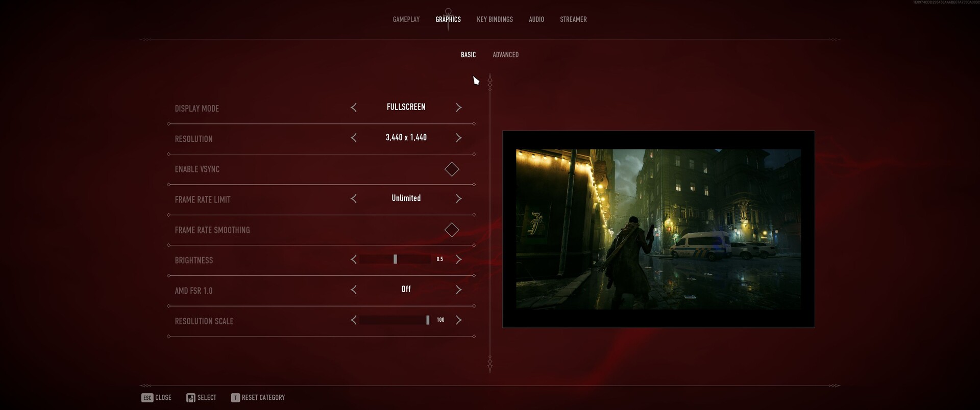
Task: Click the AMD FSR 1.0 label
Action: click(193, 291)
